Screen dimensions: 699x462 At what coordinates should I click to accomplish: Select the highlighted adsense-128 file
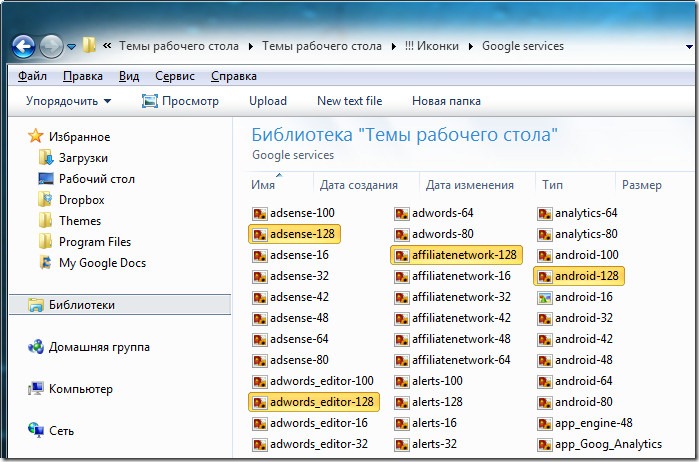[x=295, y=234]
